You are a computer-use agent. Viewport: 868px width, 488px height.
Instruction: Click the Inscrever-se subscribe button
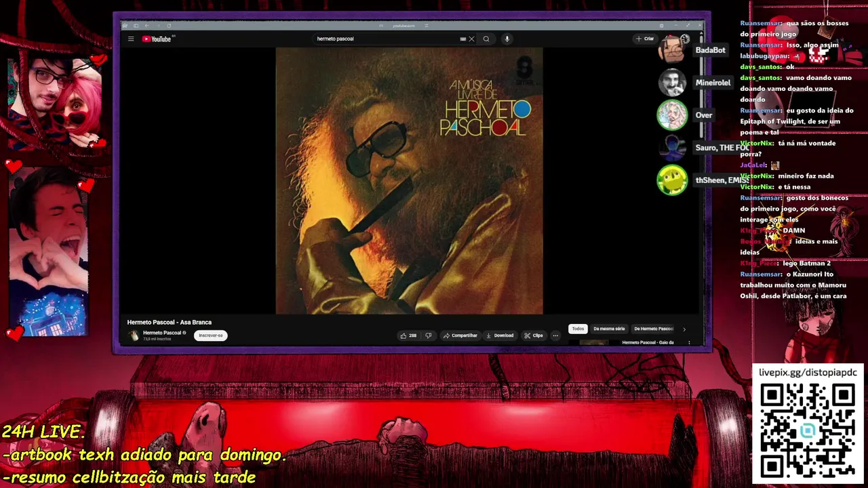210,335
